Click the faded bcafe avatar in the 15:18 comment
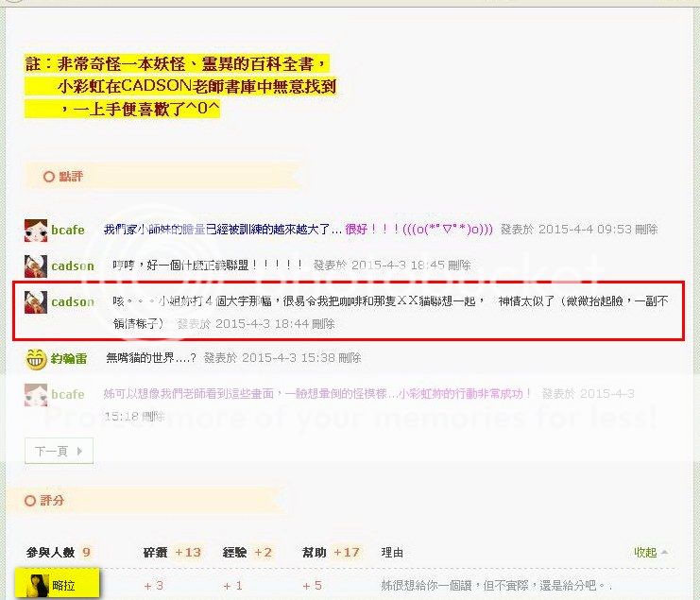Image resolution: width=700 pixels, height=600 pixels. click(36, 394)
